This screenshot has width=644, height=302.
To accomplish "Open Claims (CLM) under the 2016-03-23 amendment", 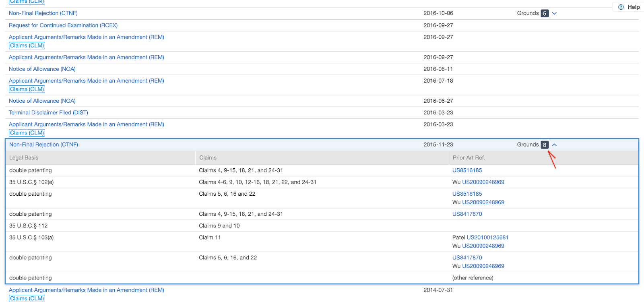I will click(27, 133).
